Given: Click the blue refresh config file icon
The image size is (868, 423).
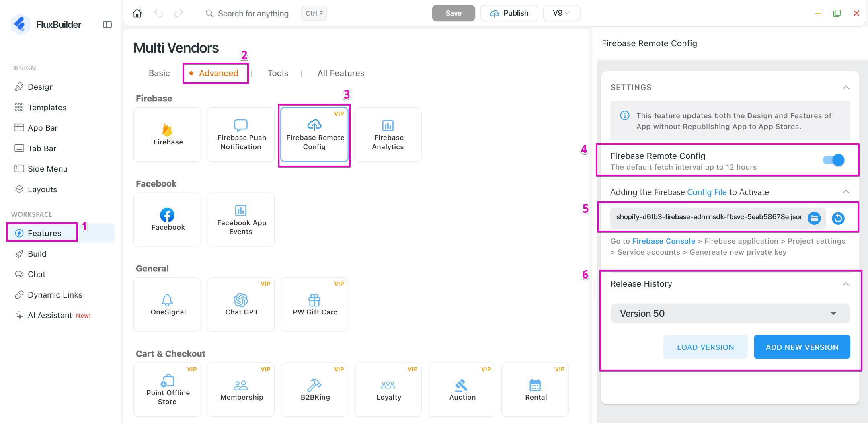Looking at the screenshot, I should pyautogui.click(x=838, y=218).
